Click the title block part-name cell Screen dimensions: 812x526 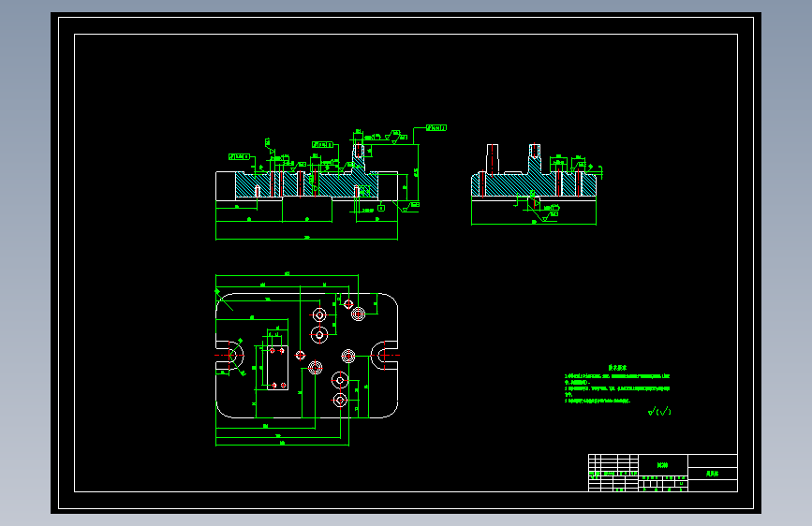[713, 474]
